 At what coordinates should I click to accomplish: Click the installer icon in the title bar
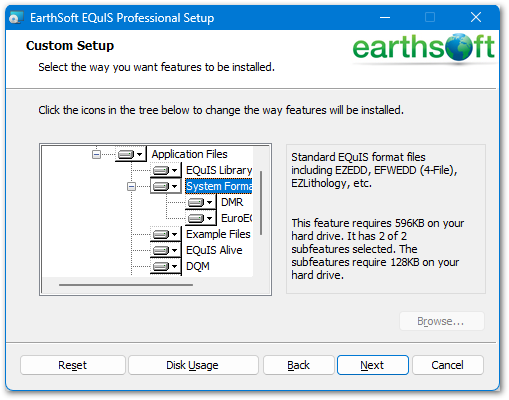pos(16,17)
